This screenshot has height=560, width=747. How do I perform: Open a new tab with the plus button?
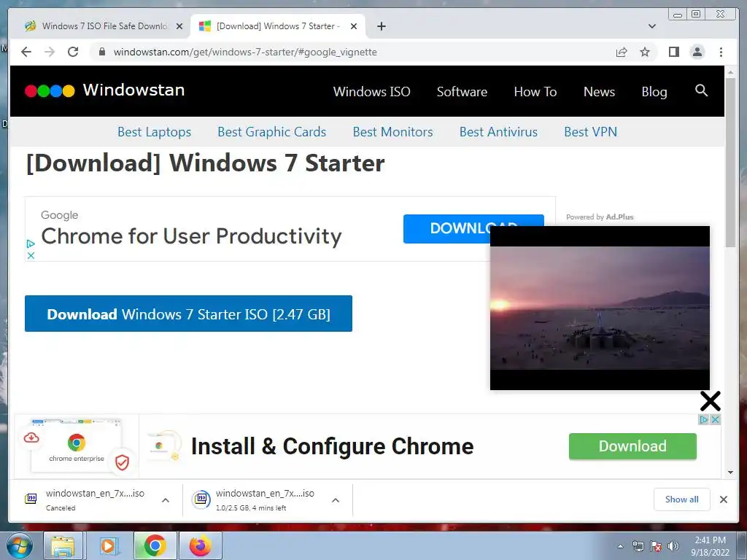pos(381,26)
